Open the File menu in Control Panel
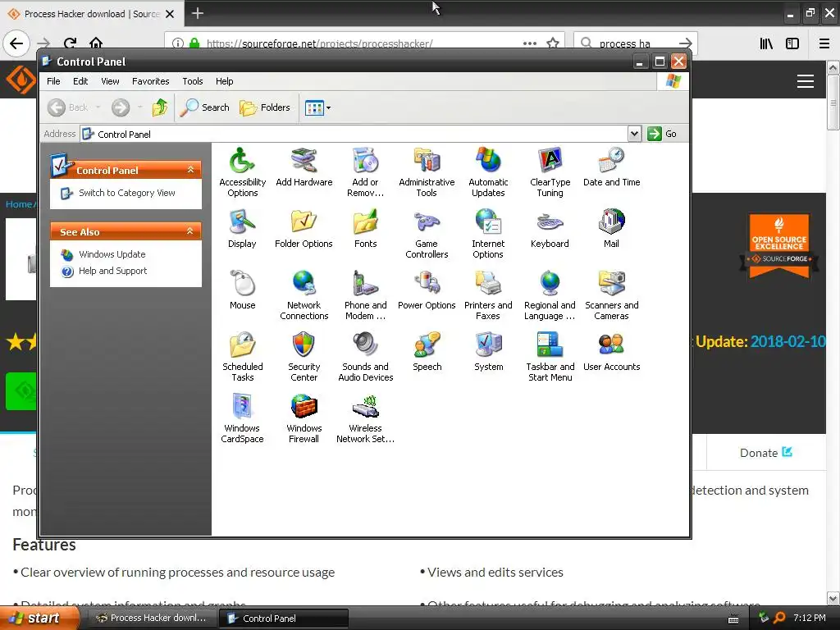Viewport: 840px width, 630px height. point(53,81)
